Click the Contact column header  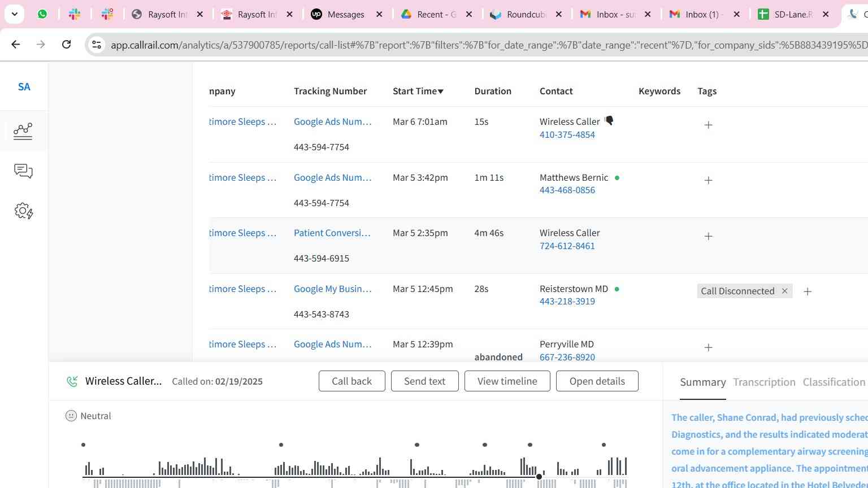[x=556, y=91]
